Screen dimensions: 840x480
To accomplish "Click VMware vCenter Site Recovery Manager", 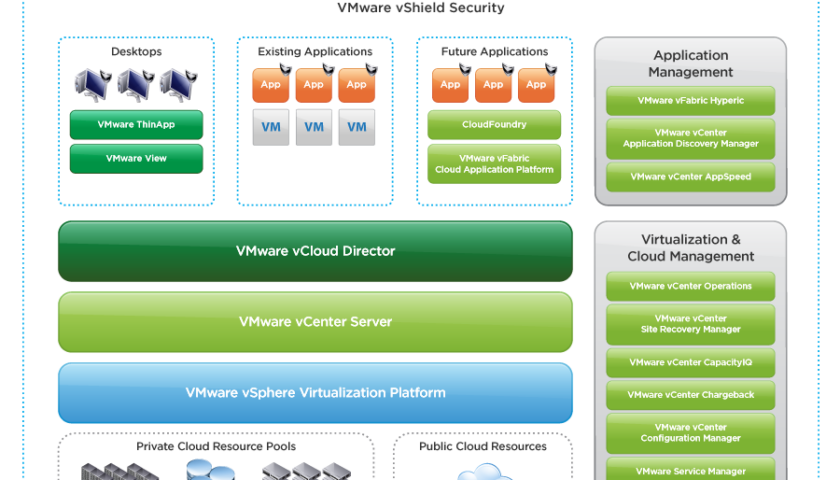I will (691, 325).
